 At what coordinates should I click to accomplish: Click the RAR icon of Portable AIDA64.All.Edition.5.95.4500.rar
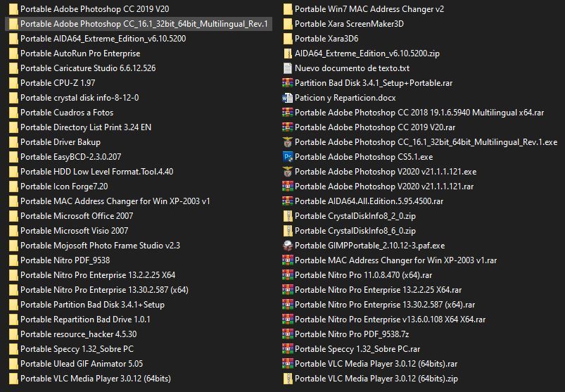pos(287,201)
